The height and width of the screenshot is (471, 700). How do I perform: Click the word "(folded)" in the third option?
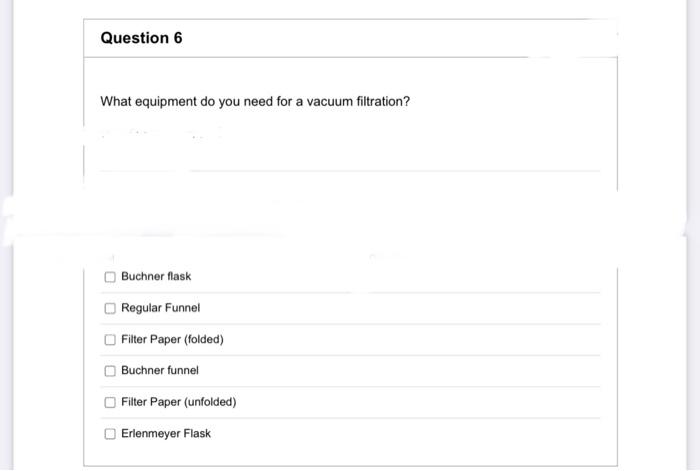[203, 340]
